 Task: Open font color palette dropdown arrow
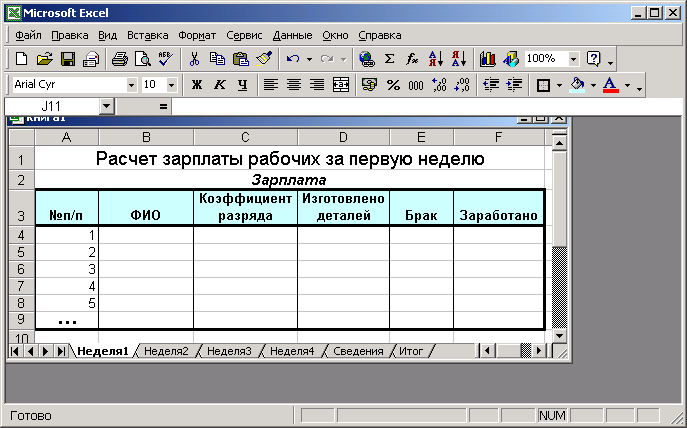[x=627, y=85]
